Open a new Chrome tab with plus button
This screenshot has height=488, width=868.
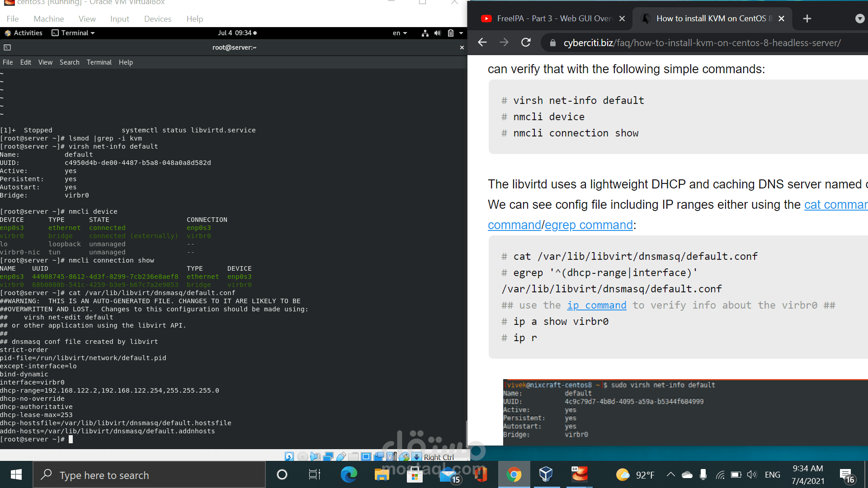[807, 19]
